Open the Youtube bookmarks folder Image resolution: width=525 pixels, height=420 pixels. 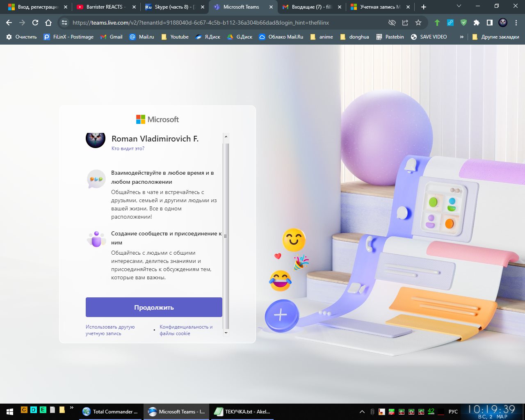175,37
